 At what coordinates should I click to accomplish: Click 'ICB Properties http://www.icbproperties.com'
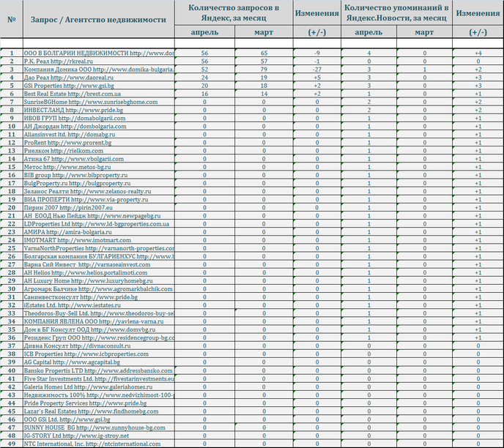99,354
